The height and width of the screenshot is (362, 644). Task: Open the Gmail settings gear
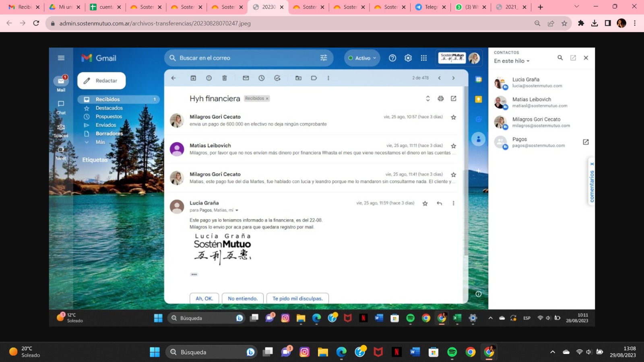click(x=408, y=58)
